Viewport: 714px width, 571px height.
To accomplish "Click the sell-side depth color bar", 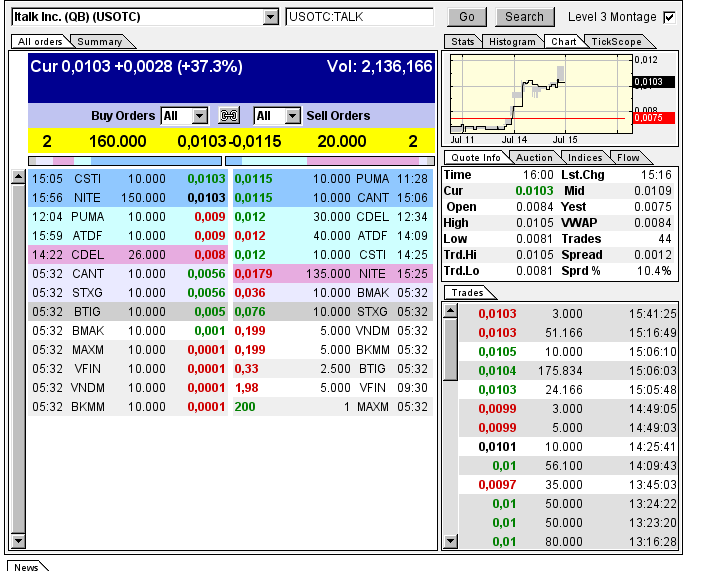I will click(330, 161).
